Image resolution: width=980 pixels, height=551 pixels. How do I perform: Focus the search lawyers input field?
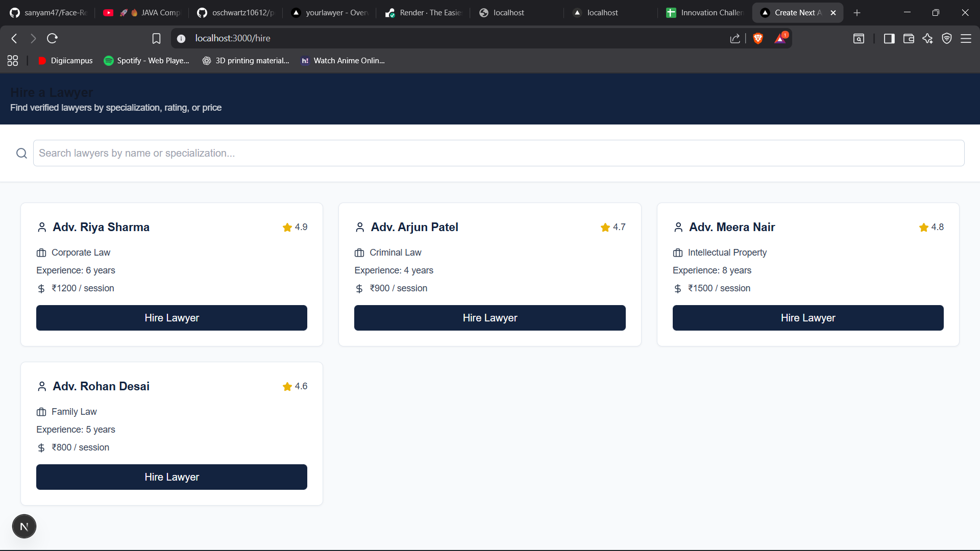coord(498,153)
